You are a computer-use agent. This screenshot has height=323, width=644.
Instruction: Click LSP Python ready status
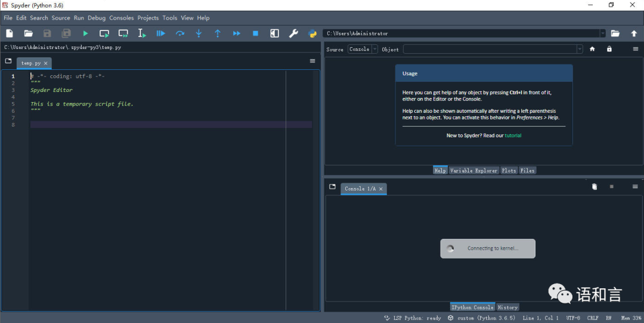(413, 318)
